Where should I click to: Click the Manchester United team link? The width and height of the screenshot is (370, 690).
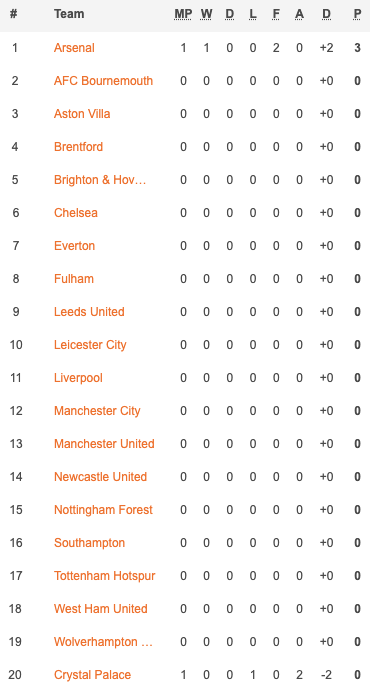click(104, 444)
